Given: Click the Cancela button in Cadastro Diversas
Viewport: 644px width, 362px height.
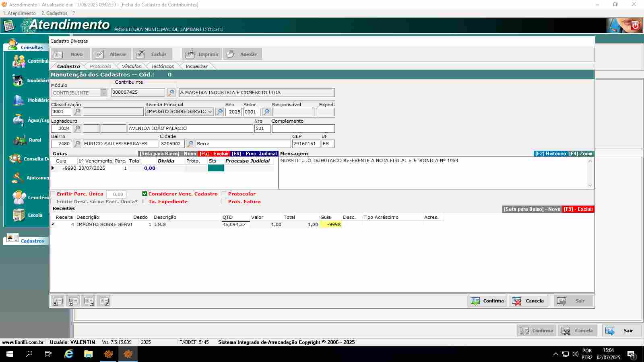Looking at the screenshot, I should 529,301.
